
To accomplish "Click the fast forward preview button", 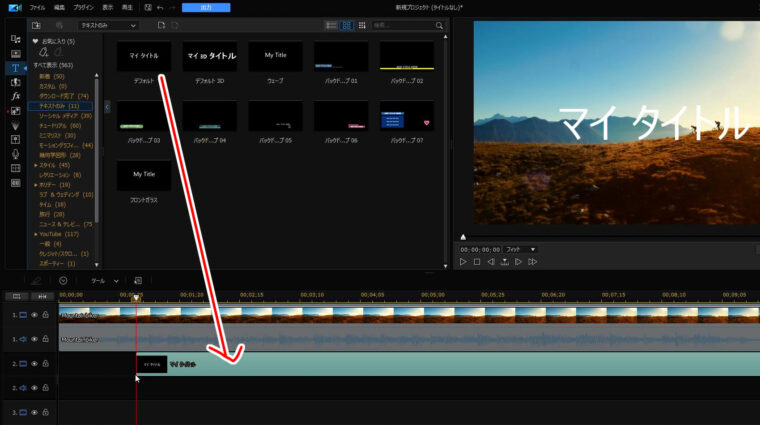I will (533, 262).
